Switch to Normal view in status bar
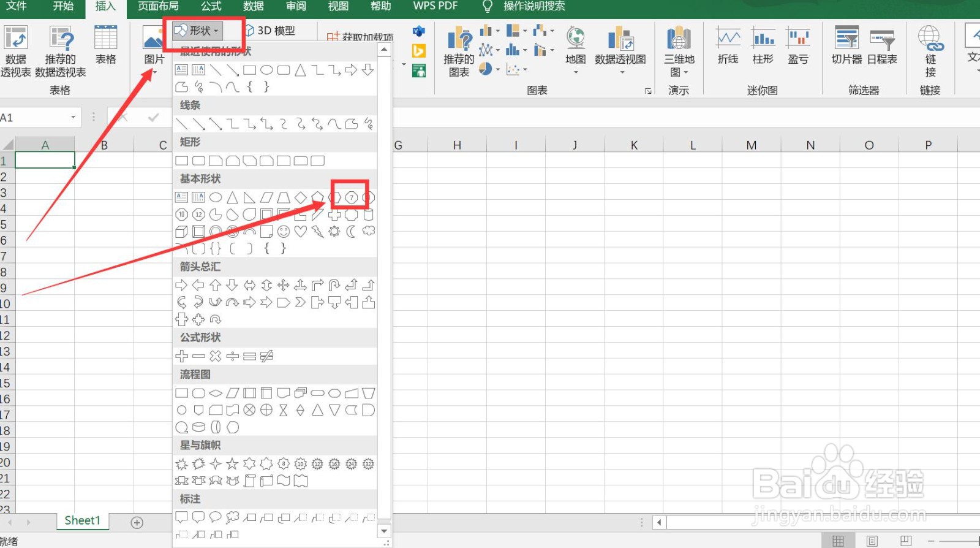This screenshot has width=980, height=548. click(838, 541)
